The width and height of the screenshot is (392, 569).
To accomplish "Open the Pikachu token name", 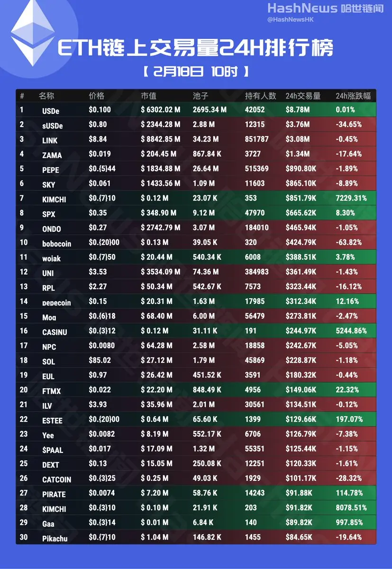I will click(x=55, y=538).
